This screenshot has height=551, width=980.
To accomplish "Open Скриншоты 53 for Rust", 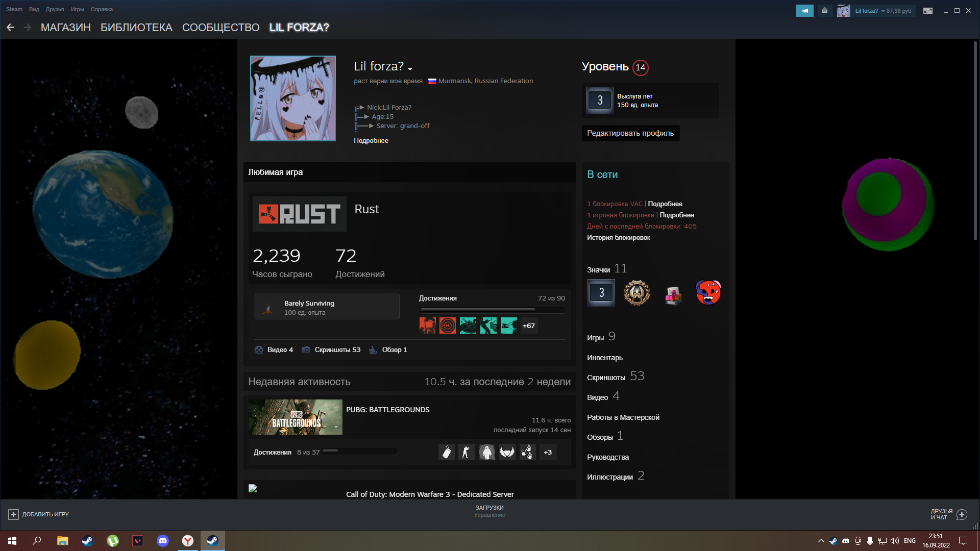I will [x=331, y=350].
